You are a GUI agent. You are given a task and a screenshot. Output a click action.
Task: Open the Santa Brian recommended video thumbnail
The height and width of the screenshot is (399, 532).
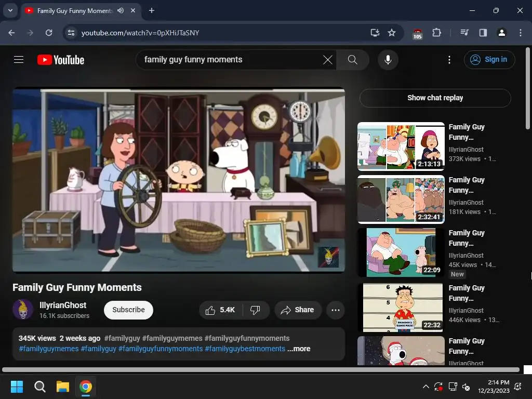401,351
